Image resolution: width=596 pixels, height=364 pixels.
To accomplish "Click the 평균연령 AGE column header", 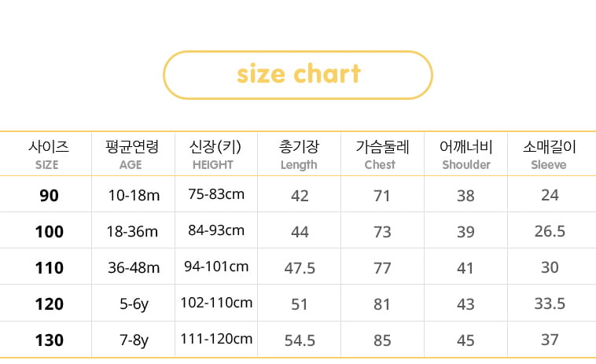I will pyautogui.click(x=132, y=154).
